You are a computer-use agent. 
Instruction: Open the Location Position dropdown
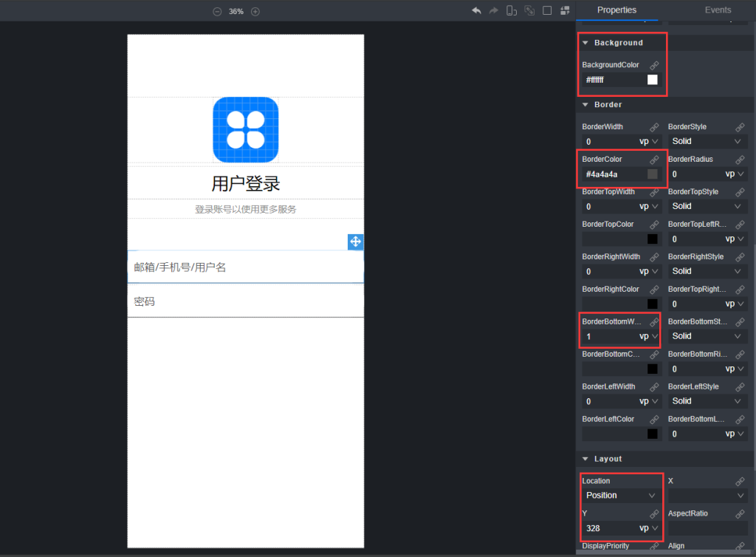(620, 495)
